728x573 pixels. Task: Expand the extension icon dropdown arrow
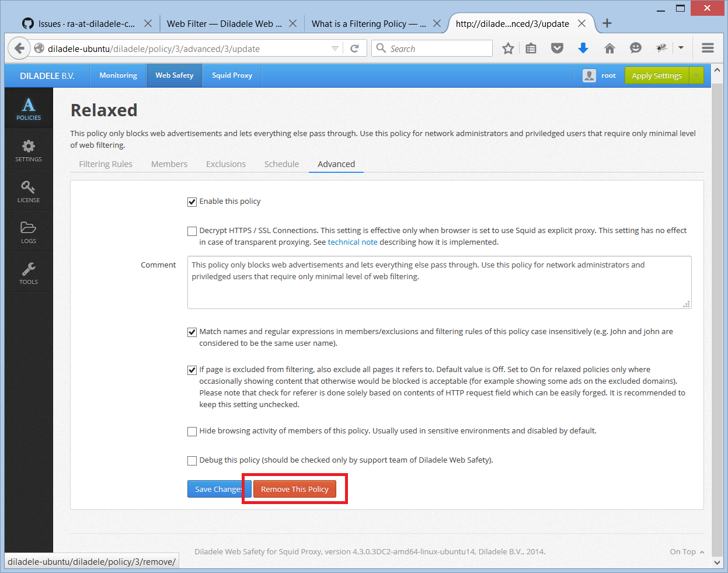tap(681, 48)
